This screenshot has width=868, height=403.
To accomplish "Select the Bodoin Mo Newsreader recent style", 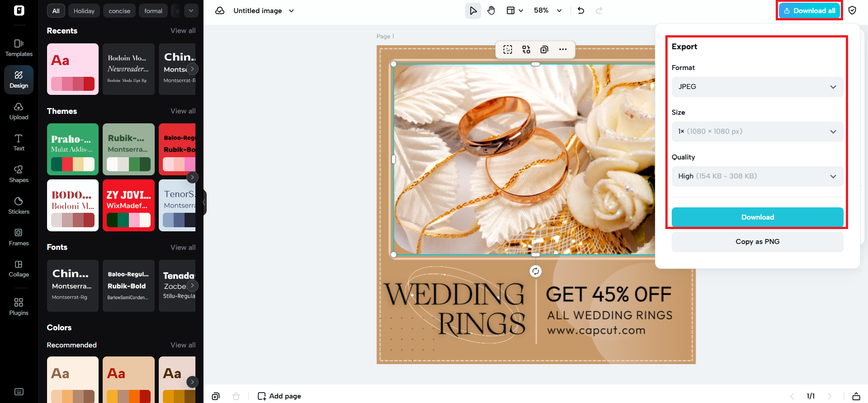I will click(x=128, y=69).
